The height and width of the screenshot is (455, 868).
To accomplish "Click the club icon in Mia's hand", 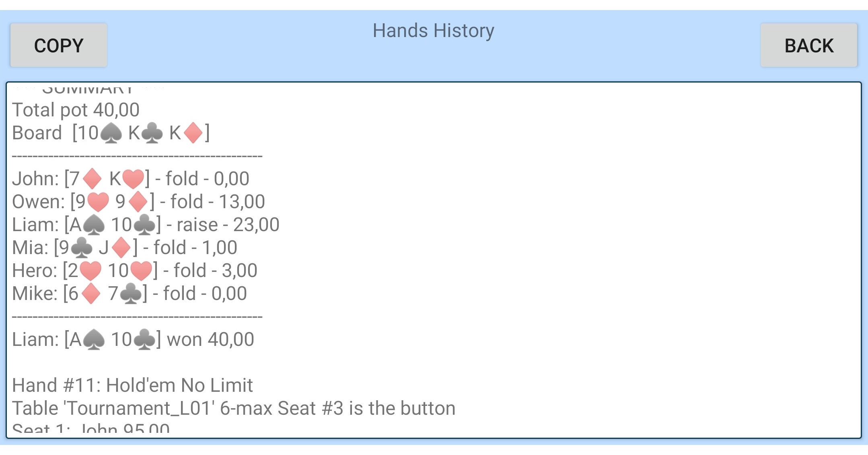I will pyautogui.click(x=82, y=248).
